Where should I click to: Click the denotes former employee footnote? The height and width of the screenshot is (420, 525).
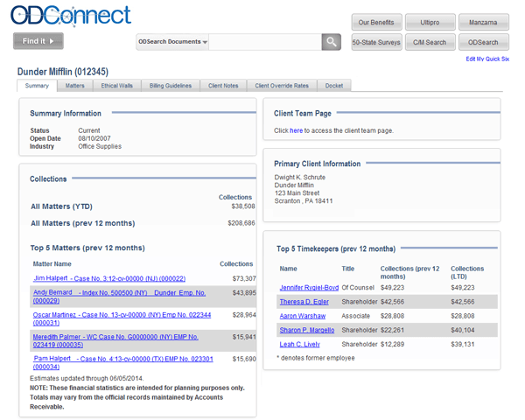(x=315, y=358)
